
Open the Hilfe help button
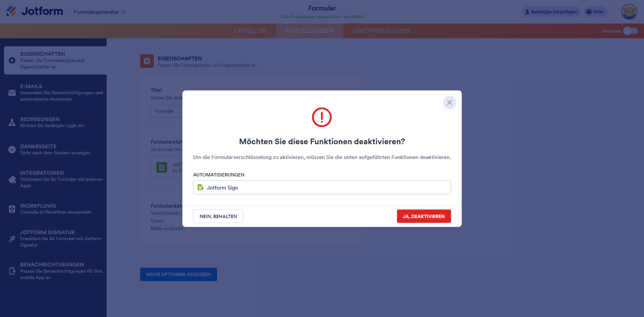tap(595, 12)
